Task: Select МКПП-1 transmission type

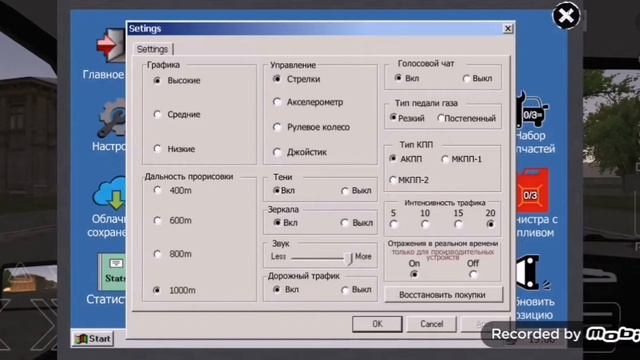Action: pos(445,159)
